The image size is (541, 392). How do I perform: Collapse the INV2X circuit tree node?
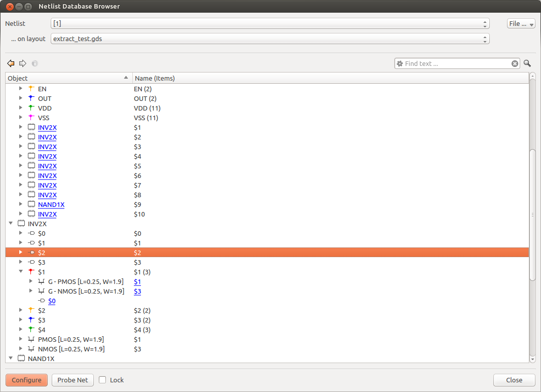click(x=11, y=223)
